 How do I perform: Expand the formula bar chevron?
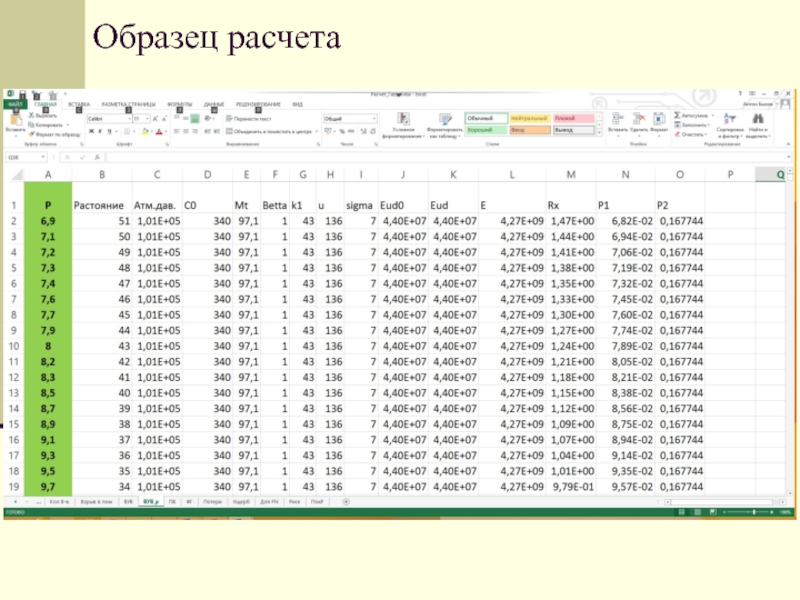click(789, 157)
